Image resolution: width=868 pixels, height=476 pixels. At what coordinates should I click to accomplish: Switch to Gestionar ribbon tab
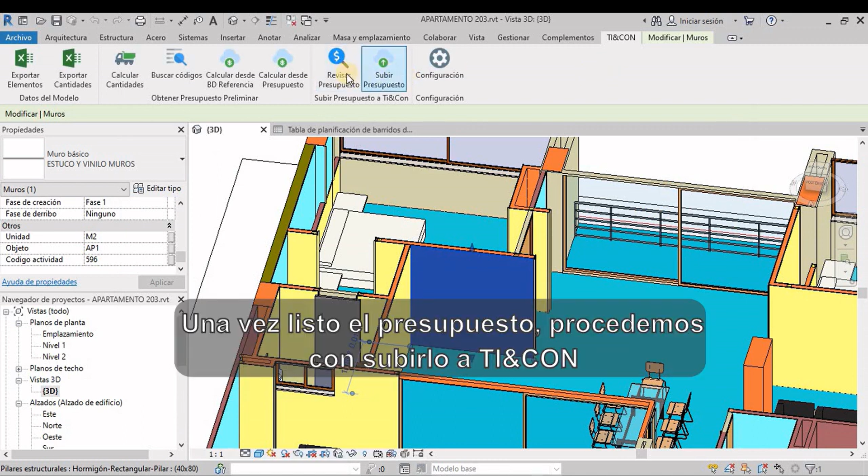513,38
